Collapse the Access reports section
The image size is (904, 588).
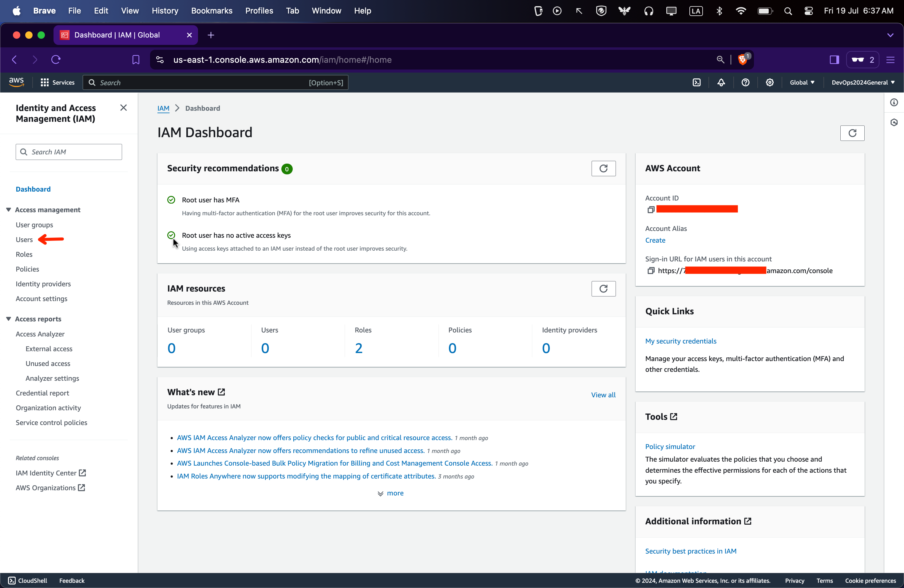tap(8, 319)
